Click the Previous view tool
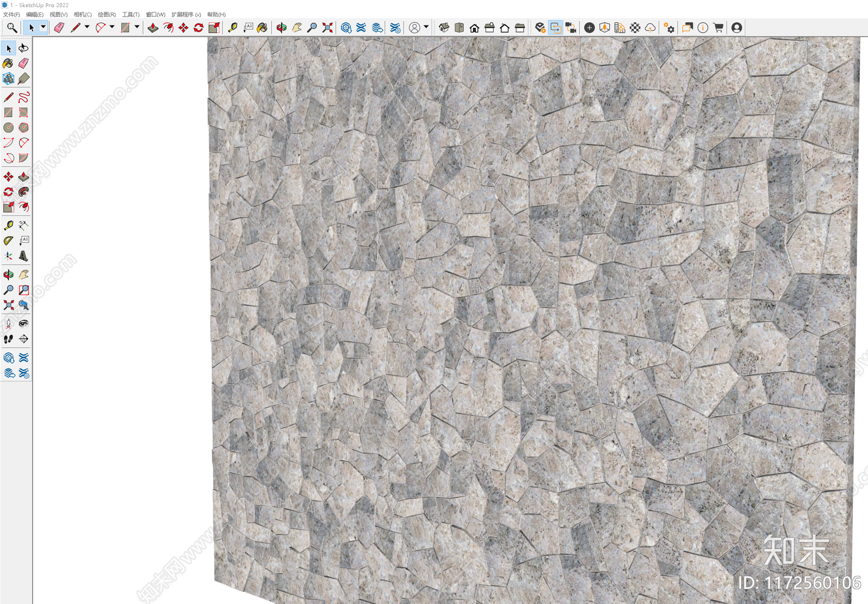The height and width of the screenshot is (604, 868). [x=23, y=305]
